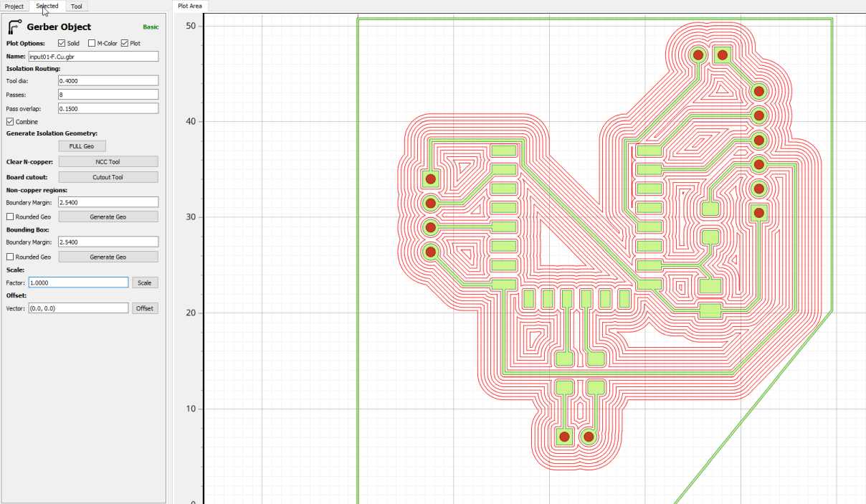Click the Scale button
This screenshot has width=866, height=504.
click(145, 282)
